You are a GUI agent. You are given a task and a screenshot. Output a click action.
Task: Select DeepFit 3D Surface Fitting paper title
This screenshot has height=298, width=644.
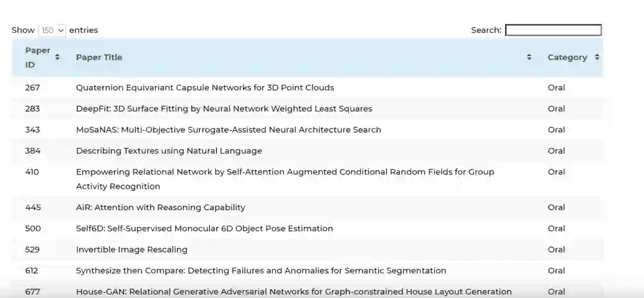coord(224,109)
